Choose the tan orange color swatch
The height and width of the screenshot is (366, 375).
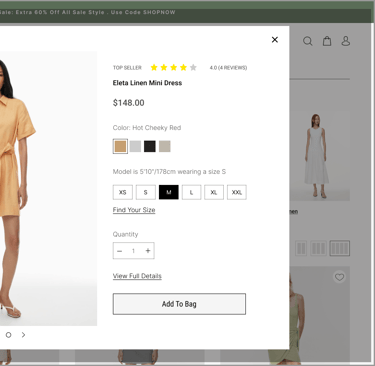point(120,146)
